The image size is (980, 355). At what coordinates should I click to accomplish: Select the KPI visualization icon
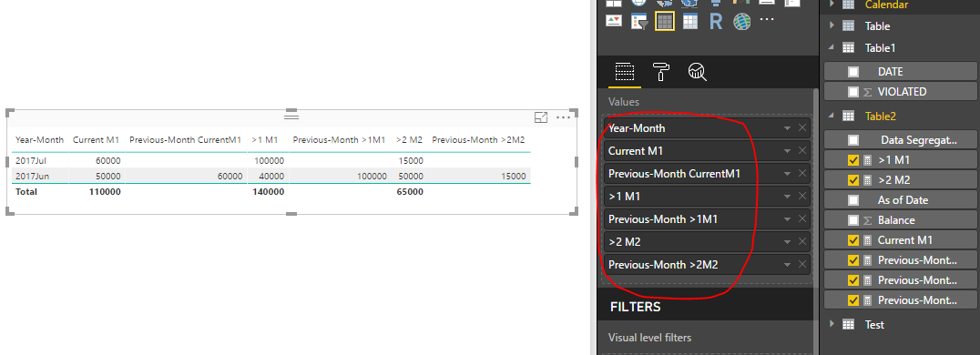(x=615, y=21)
